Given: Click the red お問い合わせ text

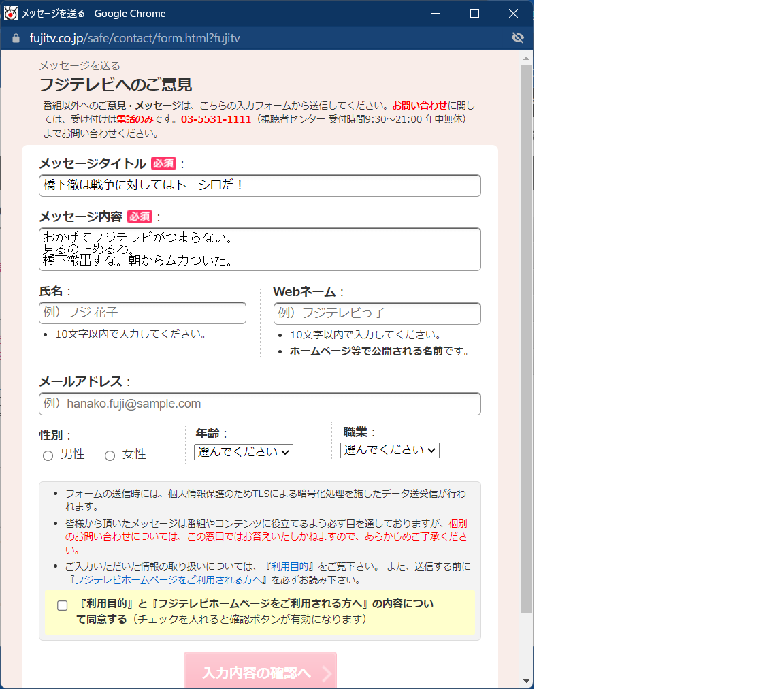Looking at the screenshot, I should click(x=419, y=106).
